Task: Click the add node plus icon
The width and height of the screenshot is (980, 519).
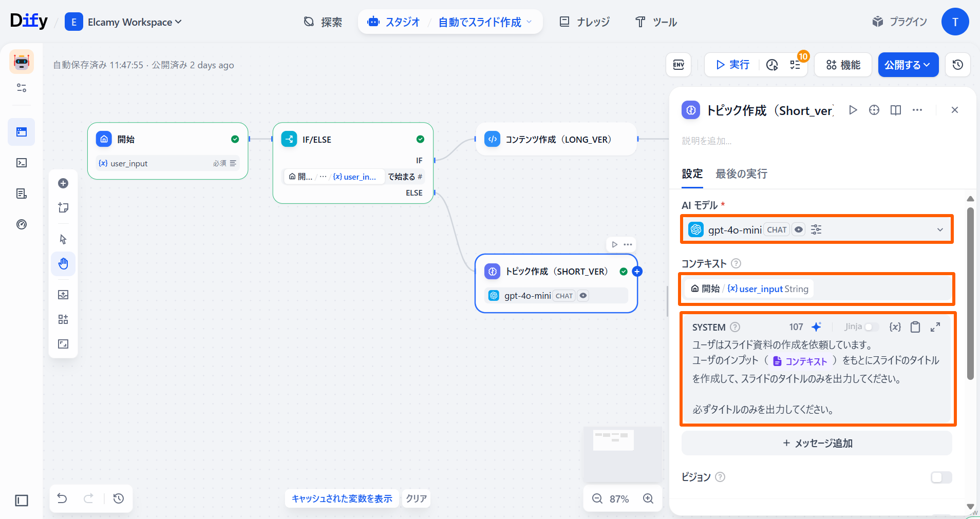Action: click(63, 183)
